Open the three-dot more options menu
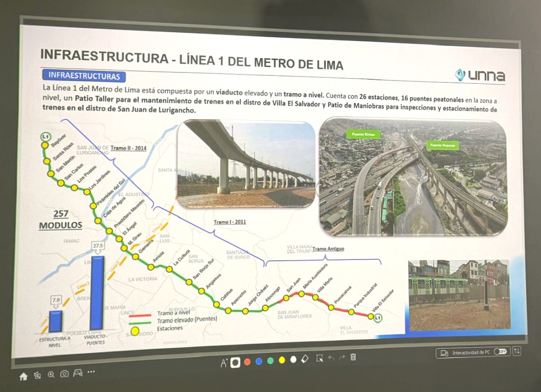Viewport: 541px width, 392px height. [x=91, y=372]
